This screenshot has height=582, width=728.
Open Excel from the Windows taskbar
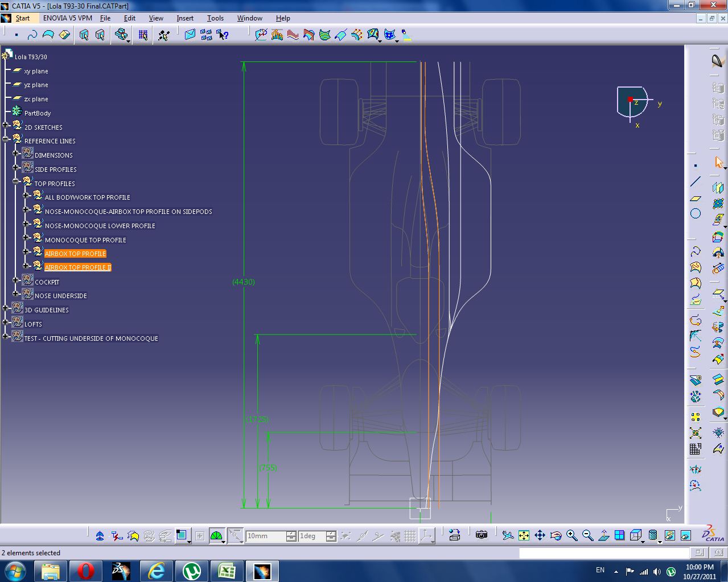227,571
